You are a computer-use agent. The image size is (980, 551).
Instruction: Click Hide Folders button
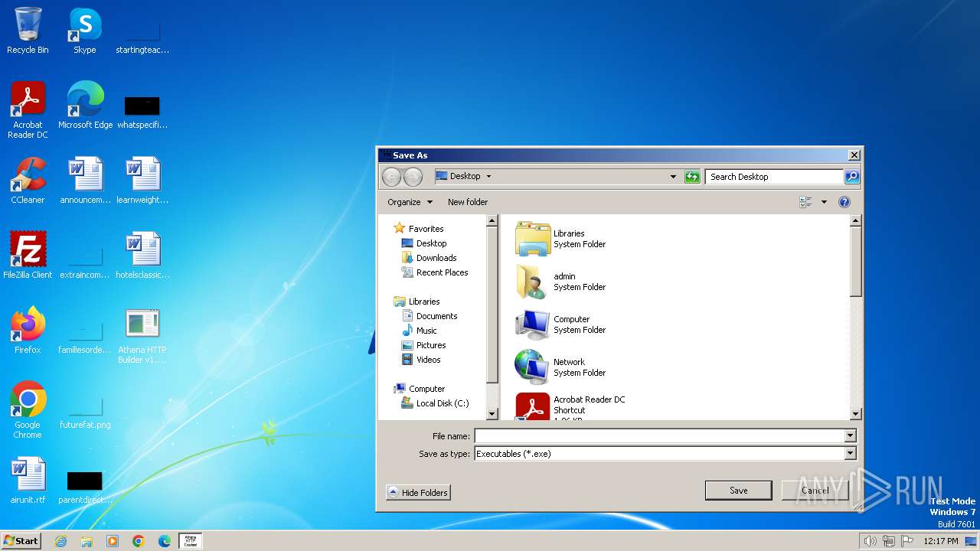pos(418,493)
